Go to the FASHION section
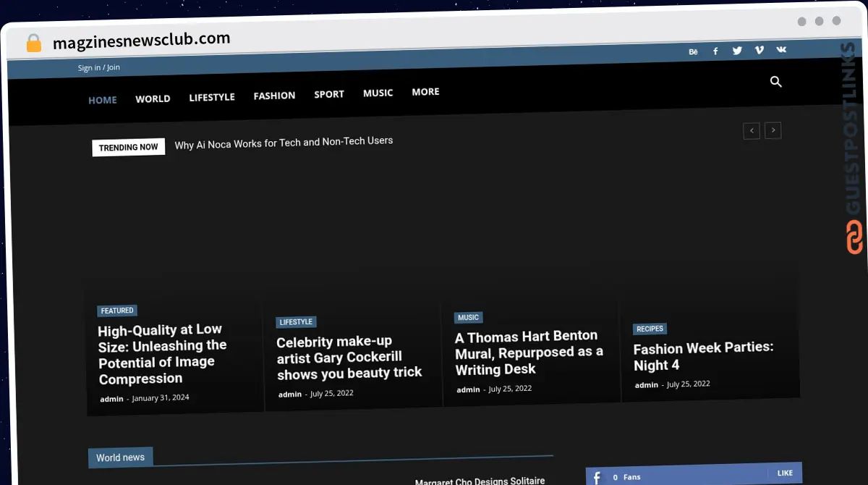 point(274,96)
